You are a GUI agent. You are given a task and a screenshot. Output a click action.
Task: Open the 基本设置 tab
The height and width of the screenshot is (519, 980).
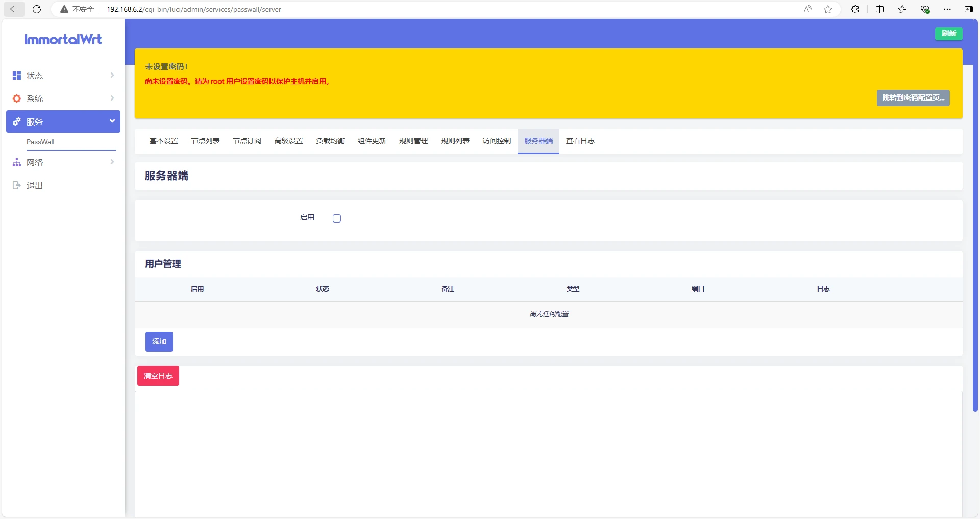point(164,141)
